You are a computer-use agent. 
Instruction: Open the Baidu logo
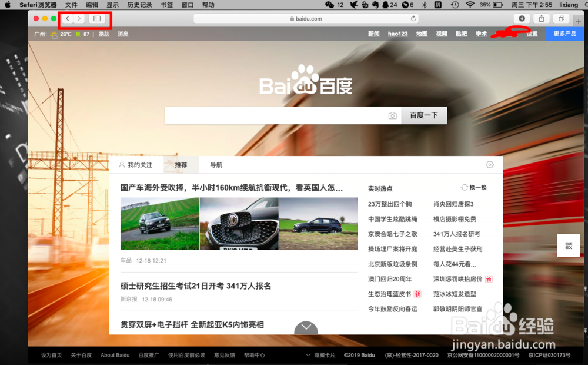(306, 81)
